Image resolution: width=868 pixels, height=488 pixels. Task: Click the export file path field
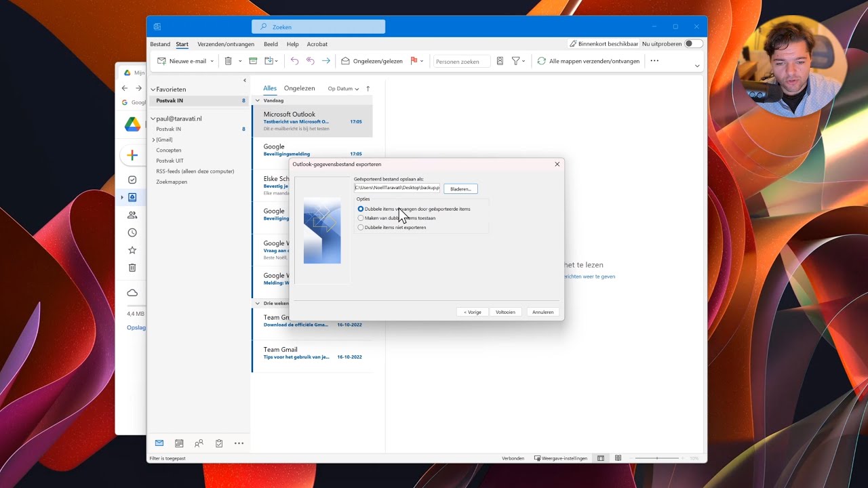[x=397, y=188]
